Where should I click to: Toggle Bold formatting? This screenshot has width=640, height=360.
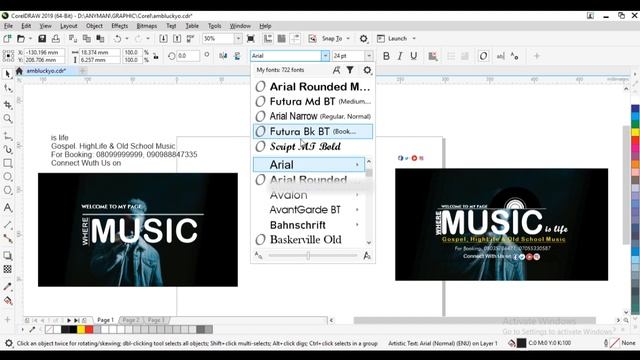point(386,56)
